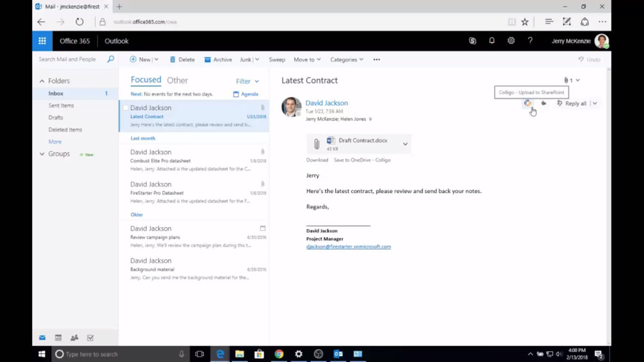Screen dimensions: 644x362
Task: Click Reply all button
Action: 571,103
